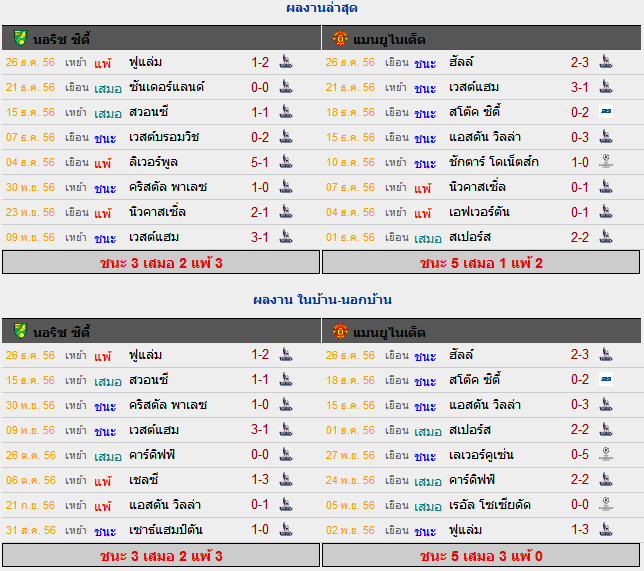
Task: Click 'นอริช ซิตี้' title in ในบ้าน-นอกบ้าน header
Action: (x=61, y=332)
